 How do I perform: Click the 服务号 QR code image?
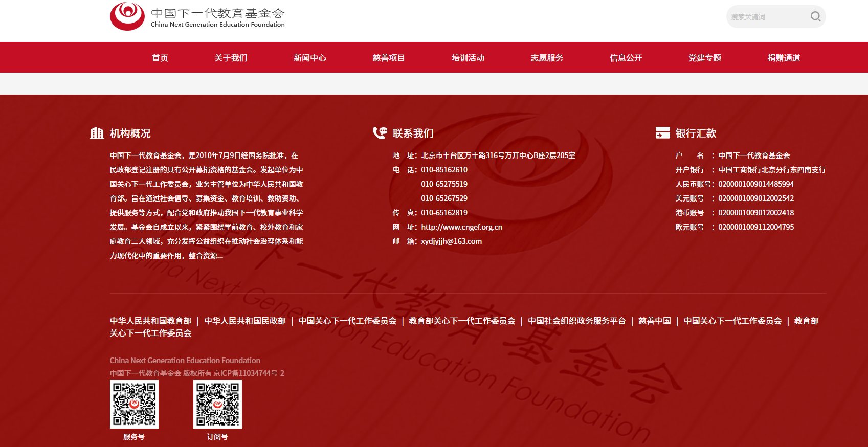click(134, 404)
